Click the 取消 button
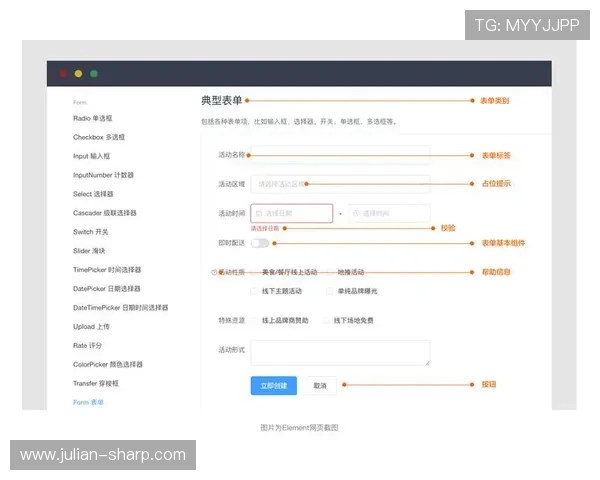600x480 pixels. point(320,385)
